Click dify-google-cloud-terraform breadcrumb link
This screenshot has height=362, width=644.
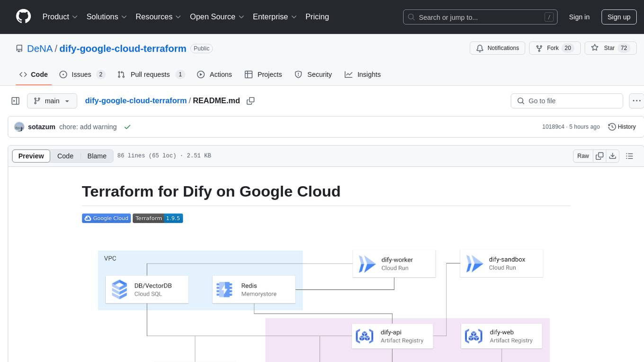point(135,100)
